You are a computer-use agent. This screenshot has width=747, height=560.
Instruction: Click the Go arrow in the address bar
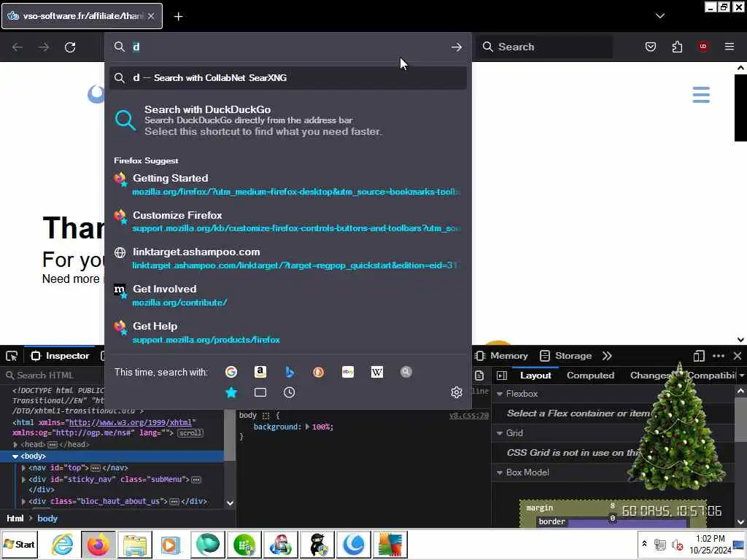[x=457, y=47]
